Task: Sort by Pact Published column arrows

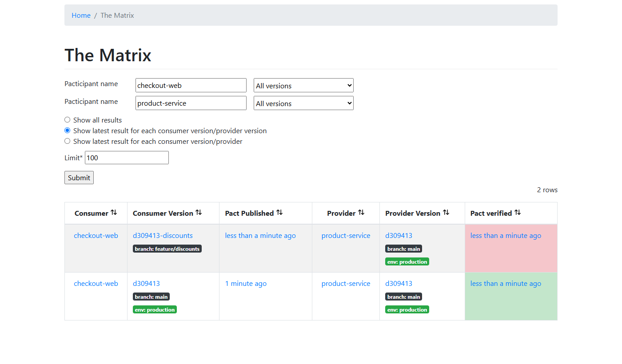Action: tap(279, 213)
